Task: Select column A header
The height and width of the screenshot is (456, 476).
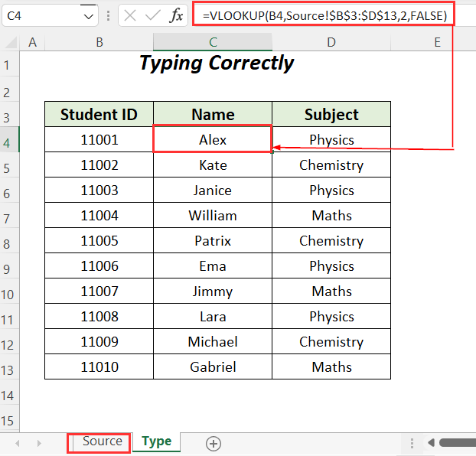Action: click(x=32, y=42)
